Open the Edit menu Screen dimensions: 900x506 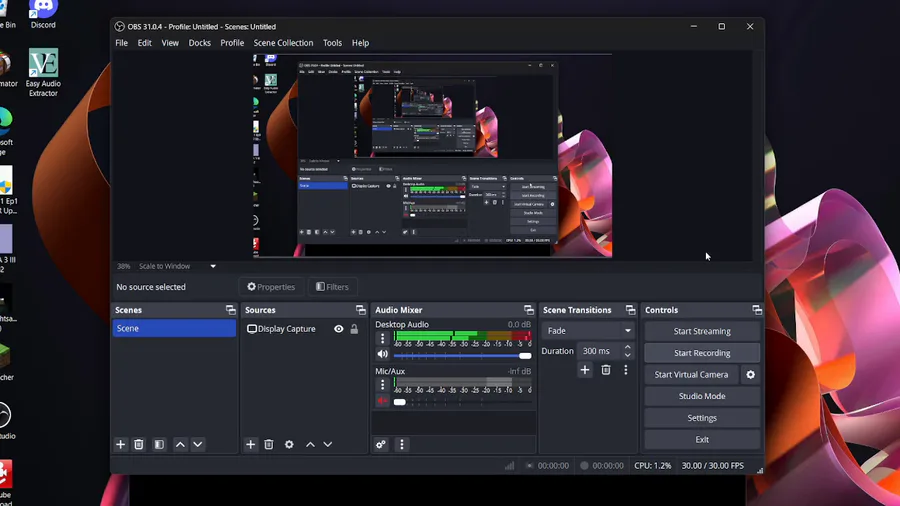tap(144, 43)
